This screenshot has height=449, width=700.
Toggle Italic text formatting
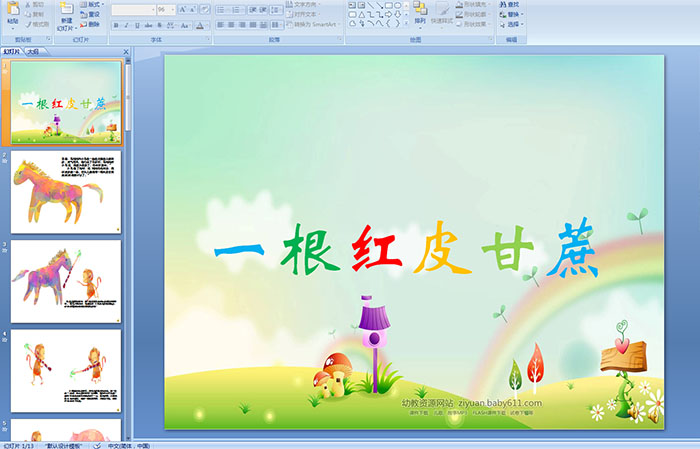(126, 25)
